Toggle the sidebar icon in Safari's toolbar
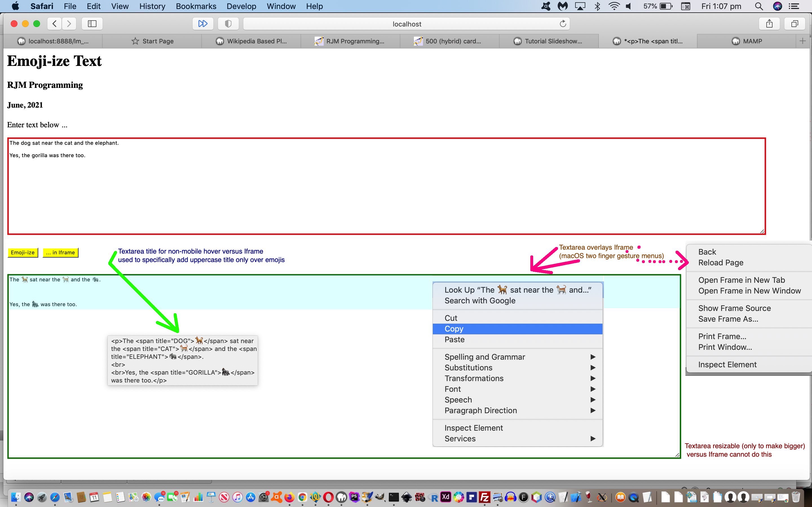This screenshot has width=812, height=507. 92,23
